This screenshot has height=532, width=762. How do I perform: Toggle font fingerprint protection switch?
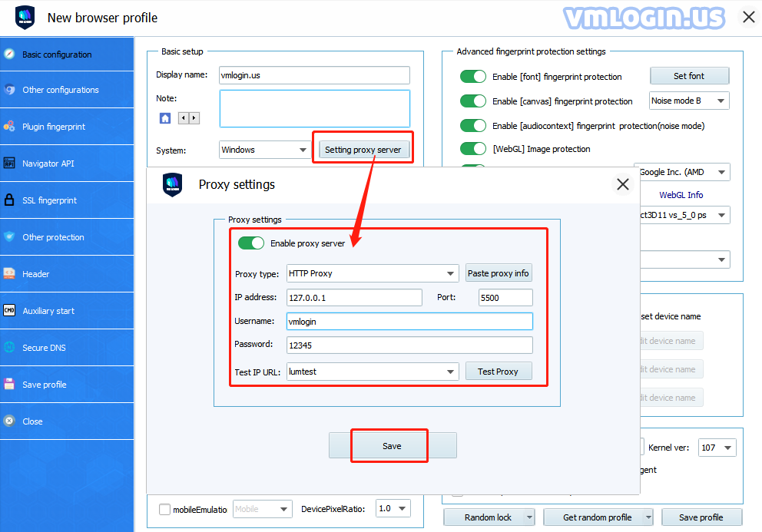point(473,76)
